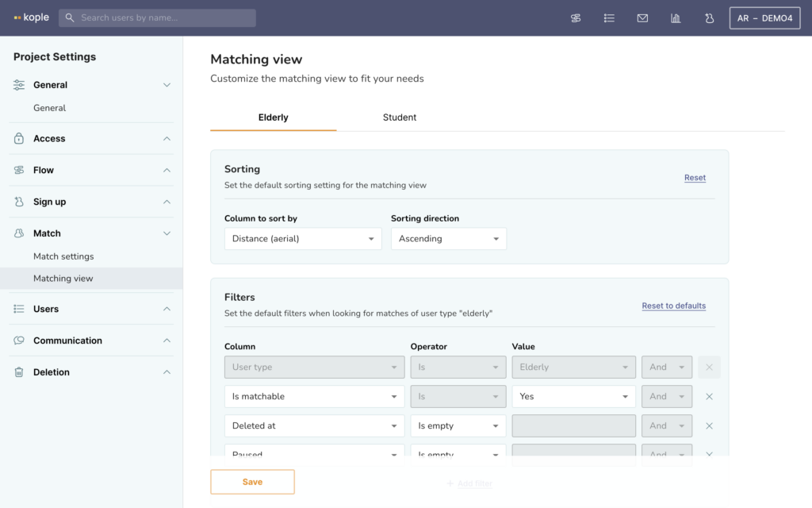Click the Save button
The image size is (812, 508).
(x=252, y=482)
